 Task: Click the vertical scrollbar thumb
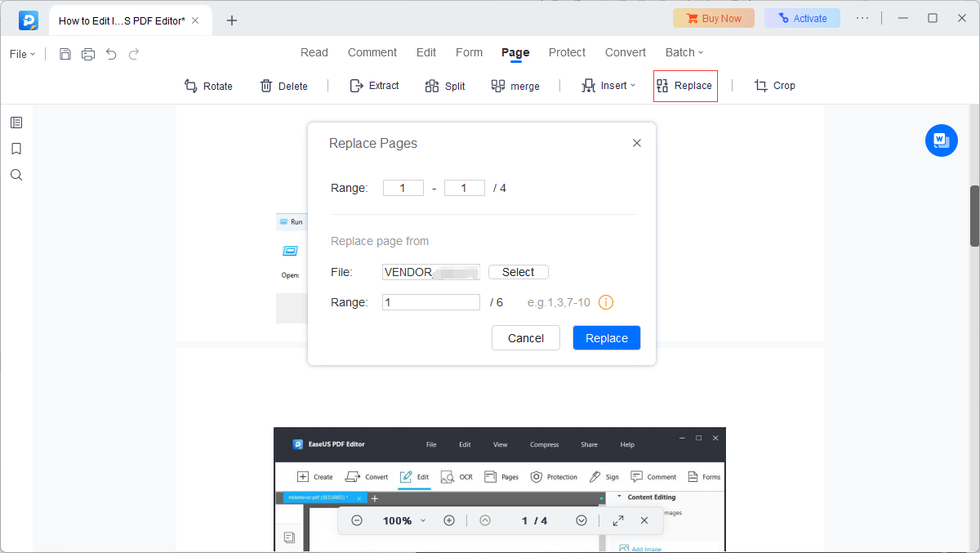click(x=974, y=216)
